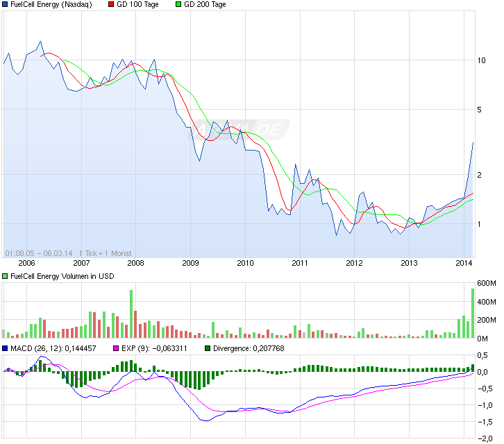The width and height of the screenshot is (504, 444).
Task: Click the 2008 year label on axis
Action: [x=135, y=263]
